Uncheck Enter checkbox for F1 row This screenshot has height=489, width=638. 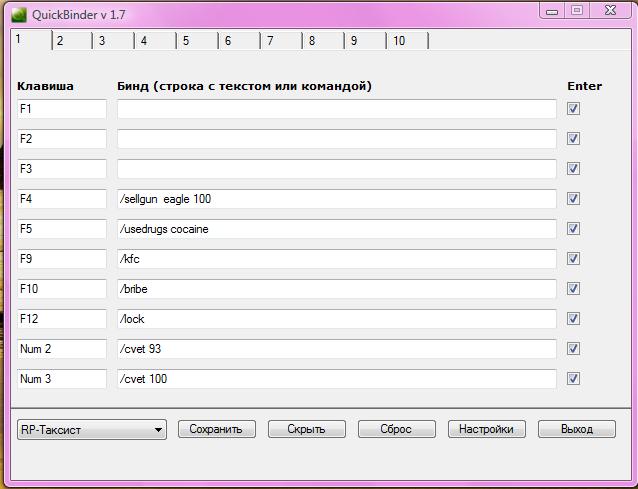coord(573,109)
